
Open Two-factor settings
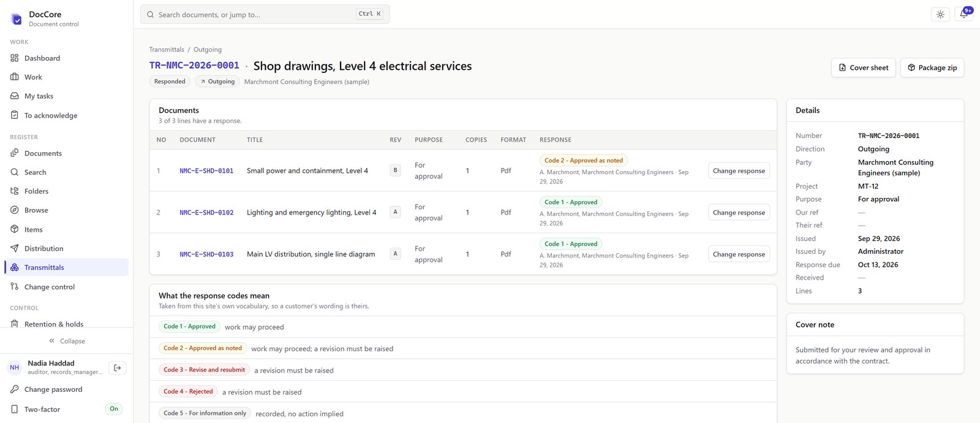(x=66, y=409)
